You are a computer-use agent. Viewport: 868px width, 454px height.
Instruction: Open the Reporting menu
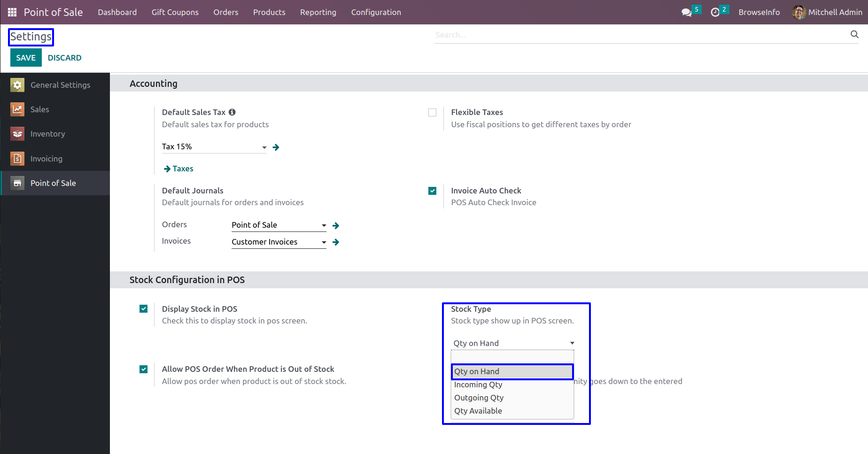point(318,12)
